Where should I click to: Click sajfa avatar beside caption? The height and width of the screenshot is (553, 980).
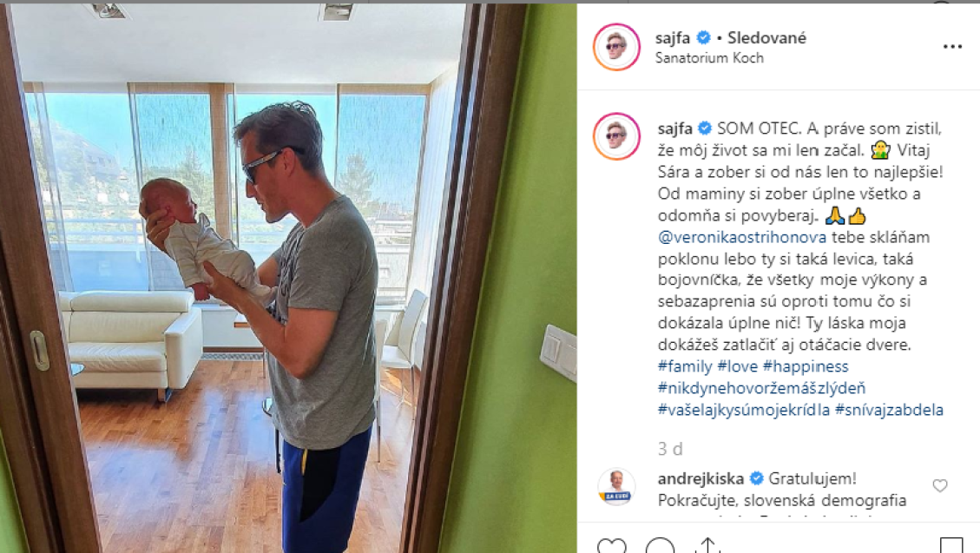[x=616, y=136]
